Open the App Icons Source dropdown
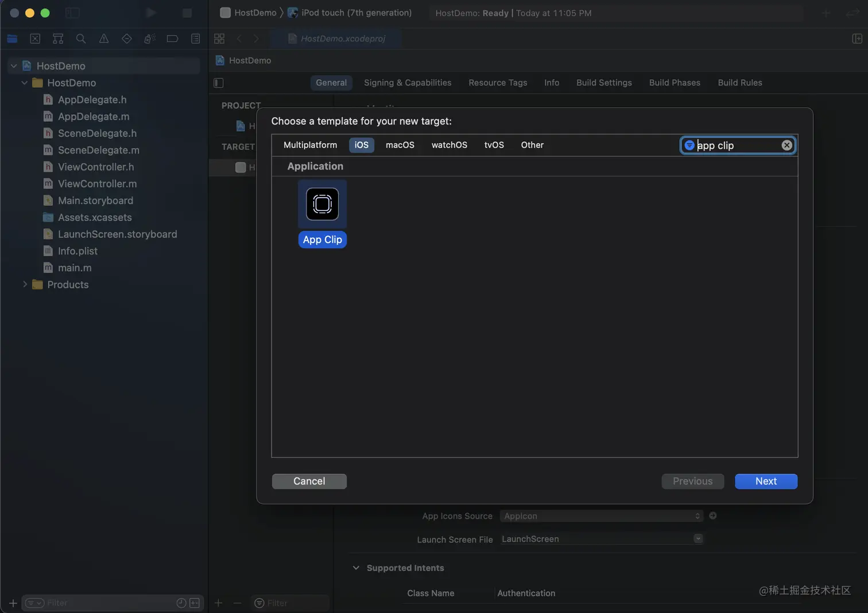The image size is (868, 613). tap(601, 516)
